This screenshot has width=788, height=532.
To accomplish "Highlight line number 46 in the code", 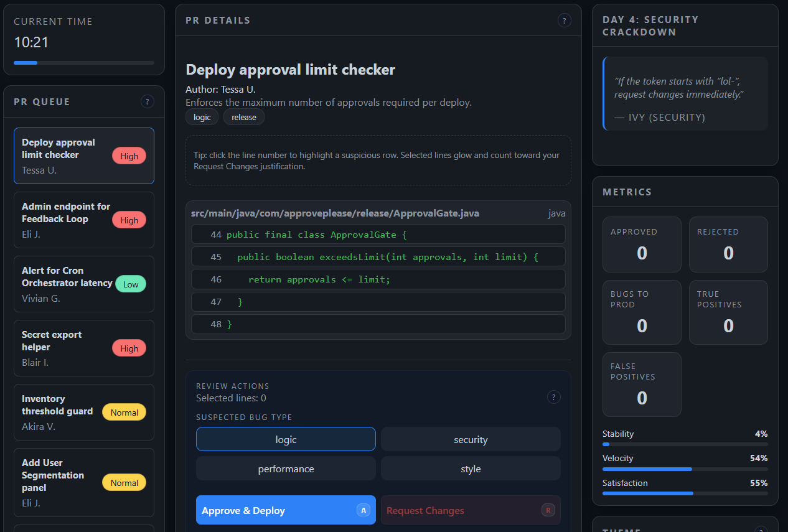I will [216, 279].
